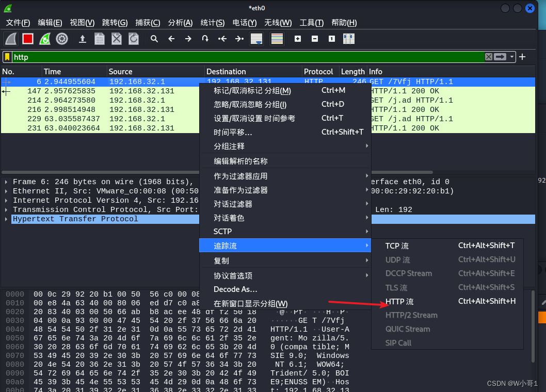Open the 分析(A) menu

(x=181, y=23)
